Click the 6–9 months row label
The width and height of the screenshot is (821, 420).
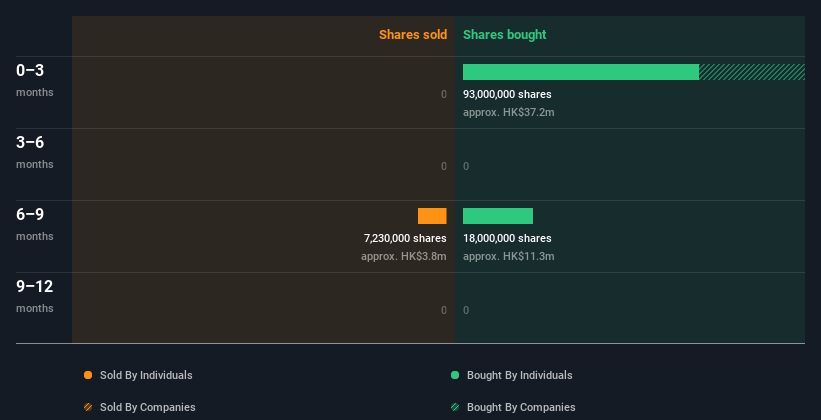[35, 224]
